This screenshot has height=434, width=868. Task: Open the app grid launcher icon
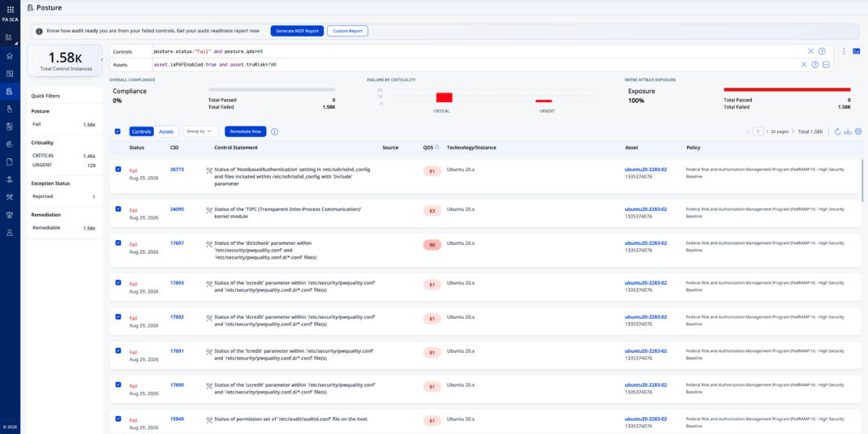(10, 10)
